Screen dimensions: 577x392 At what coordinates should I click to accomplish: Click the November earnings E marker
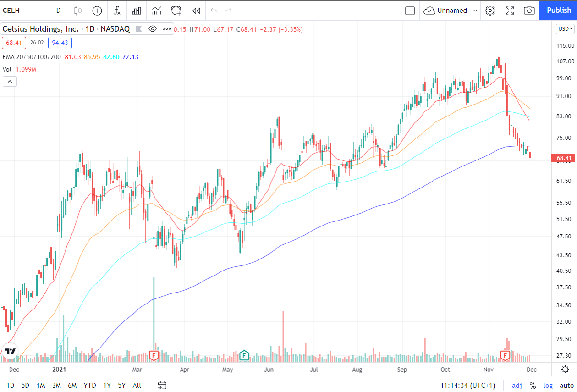pos(506,355)
